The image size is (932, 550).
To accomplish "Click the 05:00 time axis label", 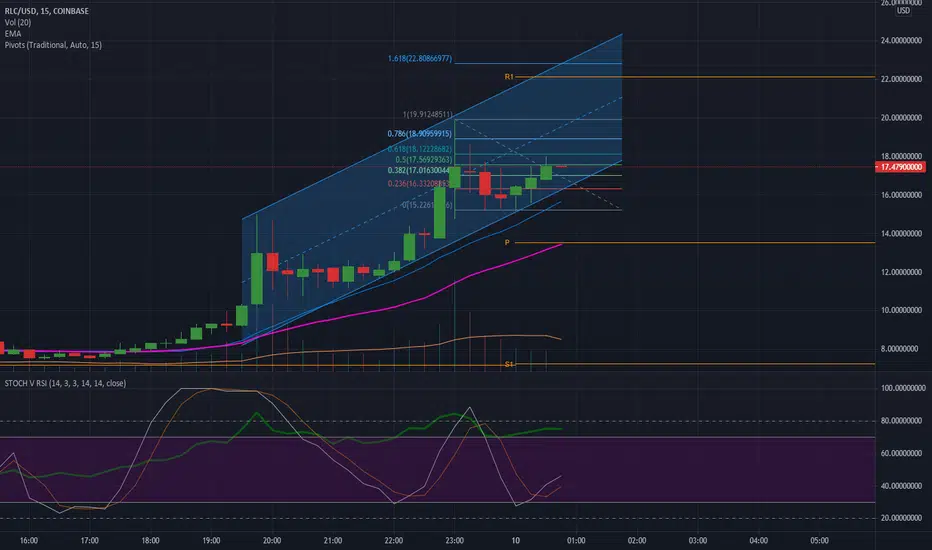I will click(820, 540).
